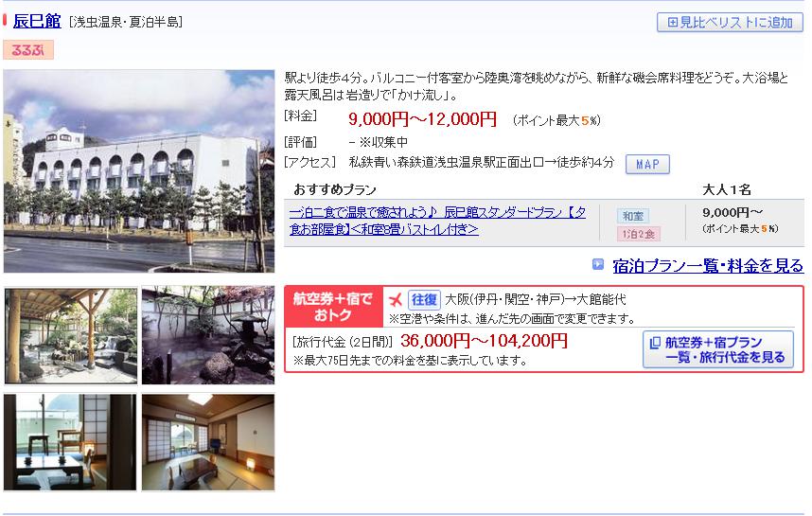Click the おすすめプラン heading
Viewport: 812px width, 516px height.
click(334, 189)
